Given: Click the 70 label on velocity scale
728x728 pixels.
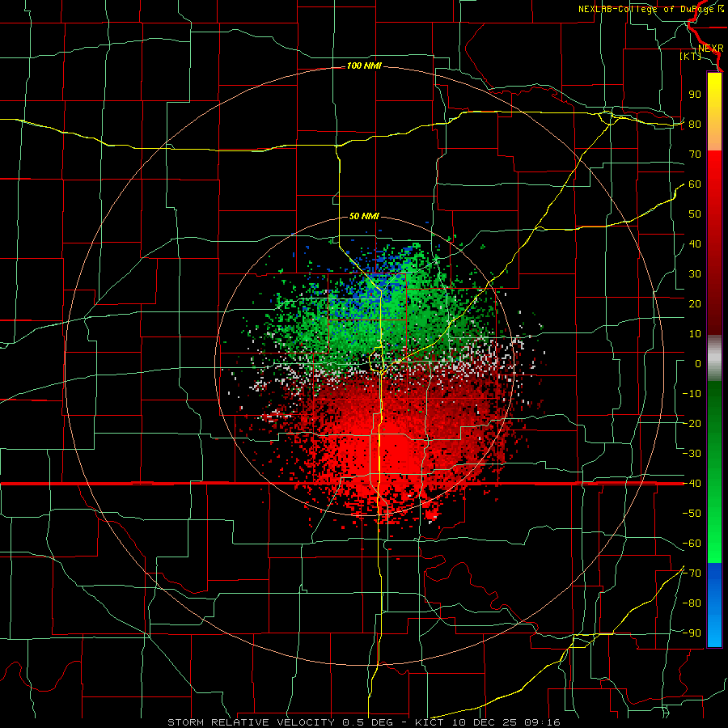Looking at the screenshot, I should point(695,154).
